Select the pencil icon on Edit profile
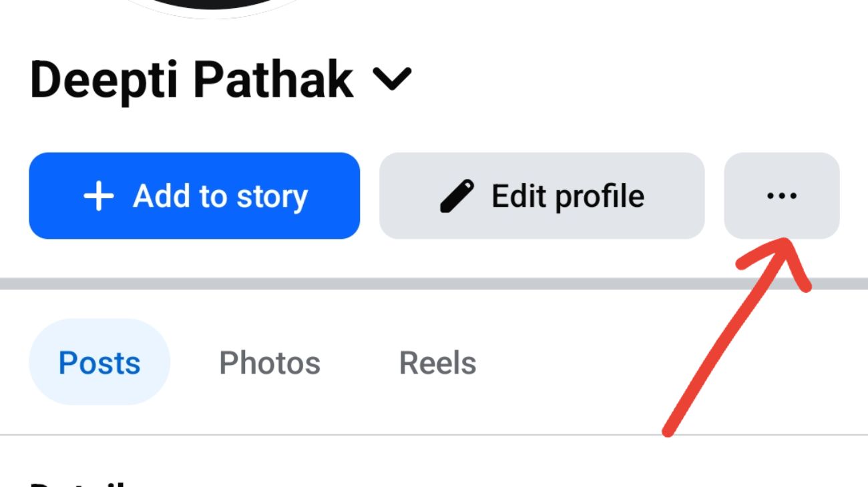 click(457, 195)
